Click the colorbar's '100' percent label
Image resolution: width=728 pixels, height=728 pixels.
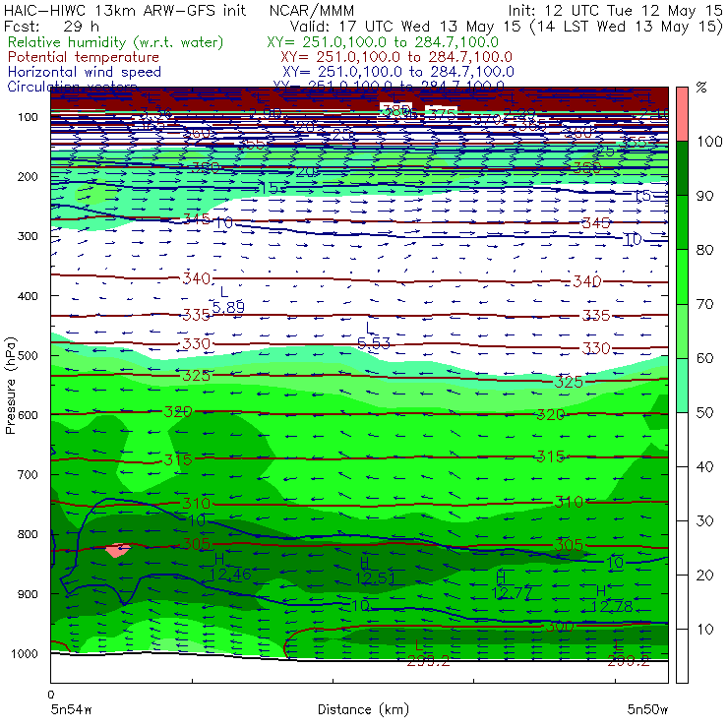709,141
